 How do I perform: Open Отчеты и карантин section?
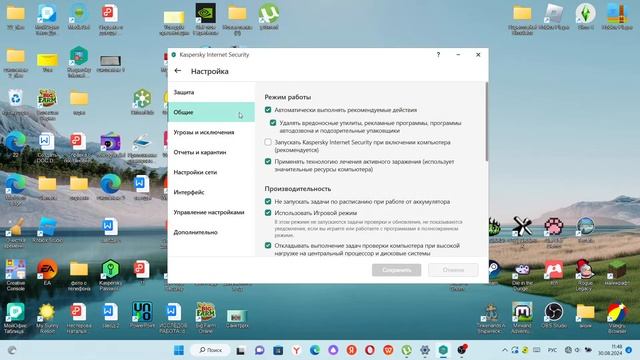(x=211, y=152)
